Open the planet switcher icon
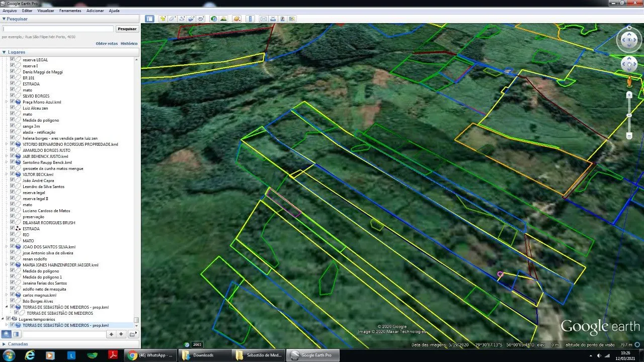This screenshot has width=644, height=362. 237,19
